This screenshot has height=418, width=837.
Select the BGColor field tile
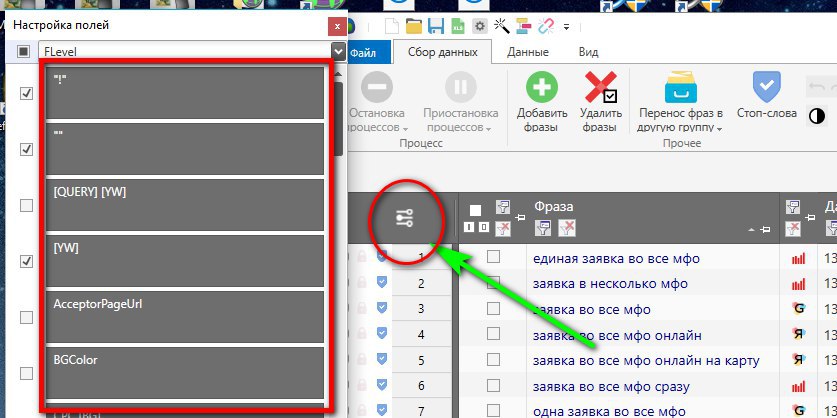click(x=185, y=373)
